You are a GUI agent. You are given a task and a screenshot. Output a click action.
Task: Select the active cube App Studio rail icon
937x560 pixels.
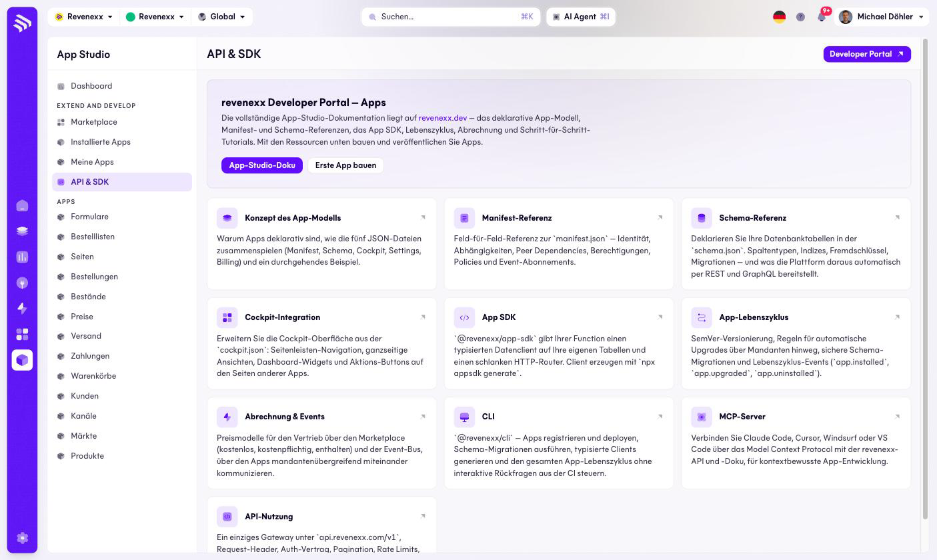22,360
